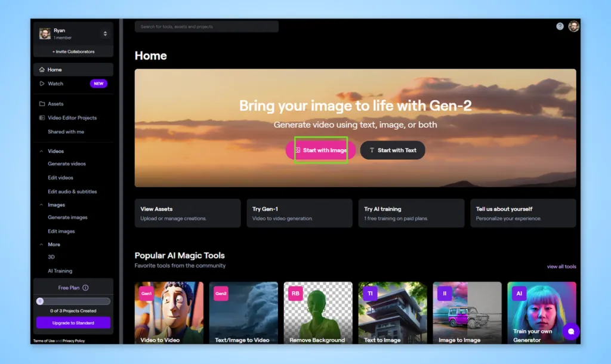Click the view all tools link

(x=561, y=267)
